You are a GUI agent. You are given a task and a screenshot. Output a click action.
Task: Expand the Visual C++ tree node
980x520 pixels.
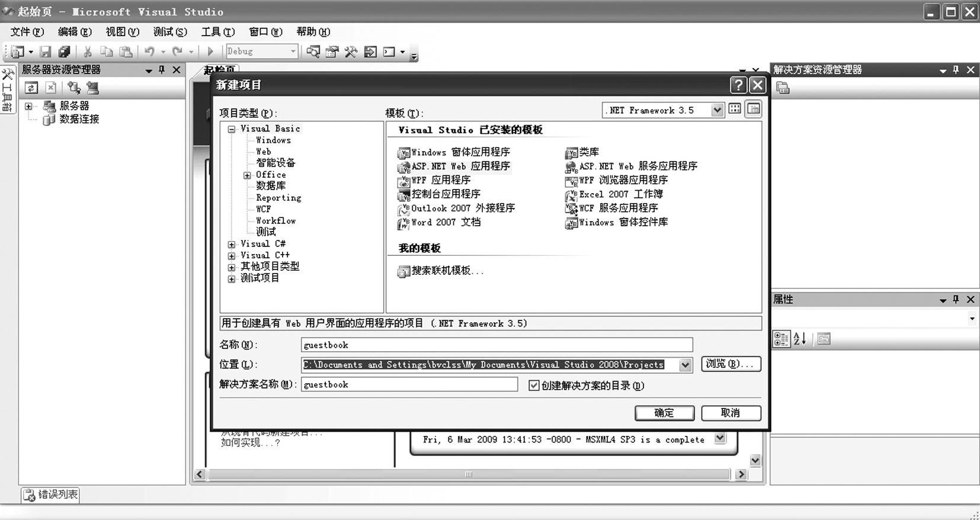tap(232, 256)
